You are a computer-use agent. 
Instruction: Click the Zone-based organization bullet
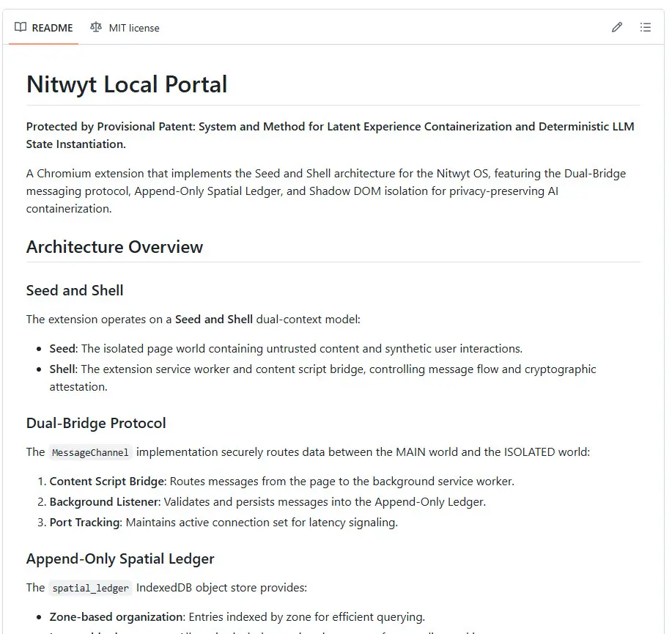click(x=237, y=617)
